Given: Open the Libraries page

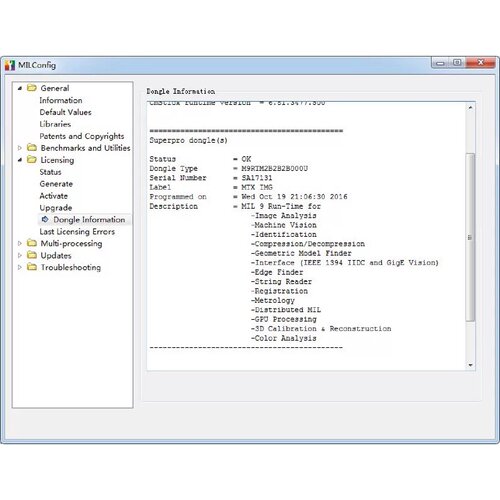Looking at the screenshot, I should click(55, 124).
